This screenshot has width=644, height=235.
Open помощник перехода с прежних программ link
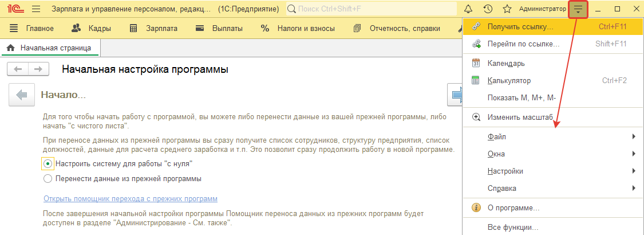(x=130, y=199)
